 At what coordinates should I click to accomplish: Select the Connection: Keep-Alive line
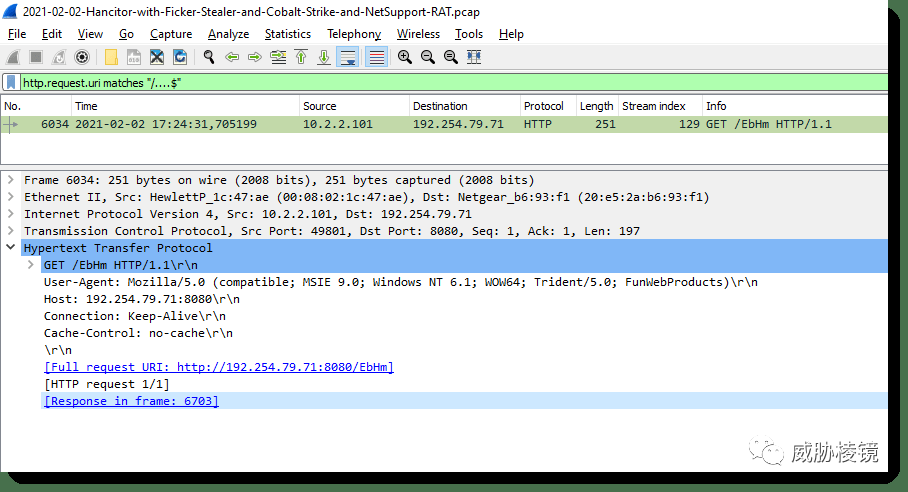[135, 316]
